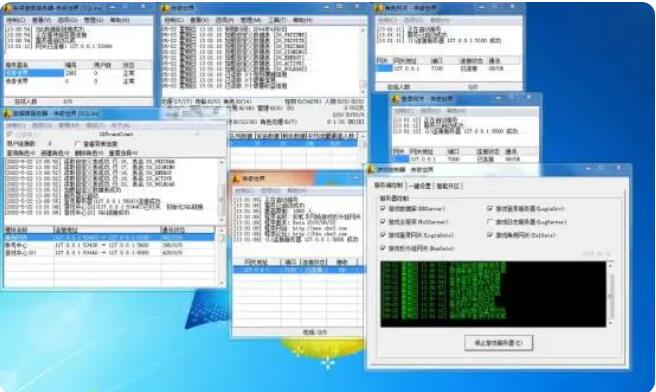This screenshot has width=656, height=392.
Task: Uncheck the DBServer startup checkbox
Action: click(x=382, y=208)
